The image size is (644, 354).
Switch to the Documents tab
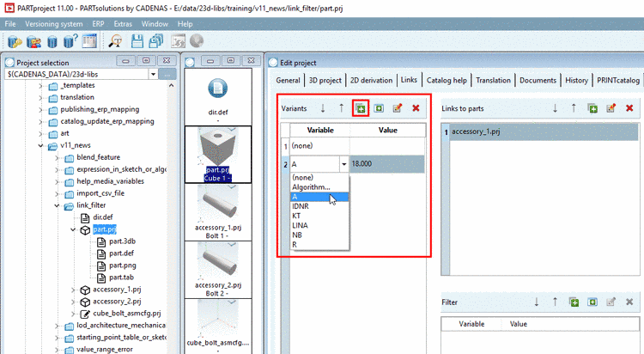(x=538, y=80)
